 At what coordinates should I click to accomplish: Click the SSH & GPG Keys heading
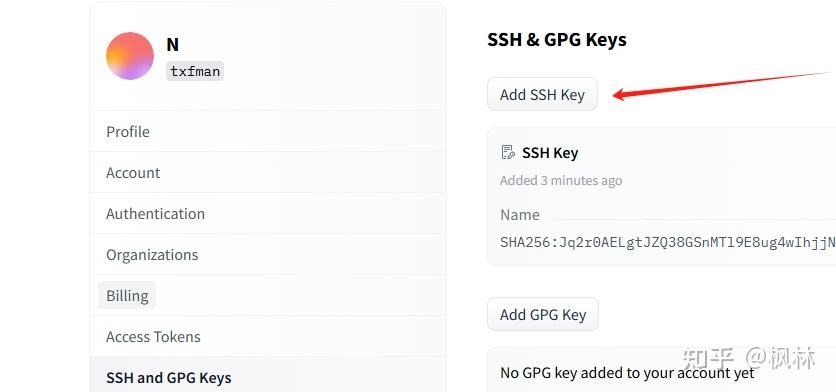tap(557, 39)
